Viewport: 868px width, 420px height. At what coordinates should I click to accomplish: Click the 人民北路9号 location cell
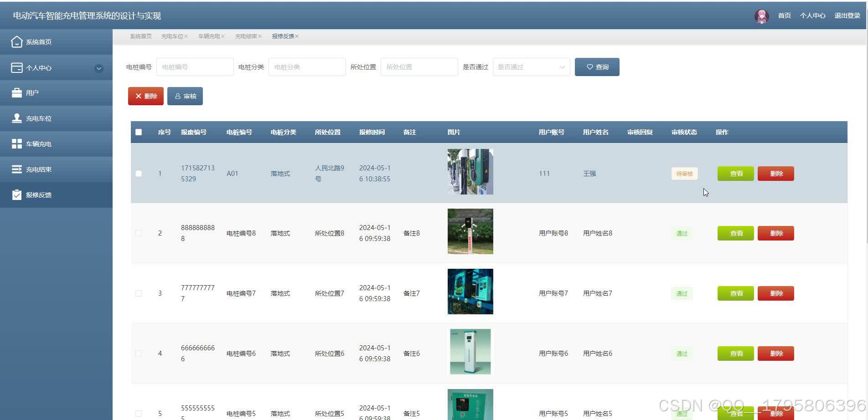pyautogui.click(x=330, y=174)
